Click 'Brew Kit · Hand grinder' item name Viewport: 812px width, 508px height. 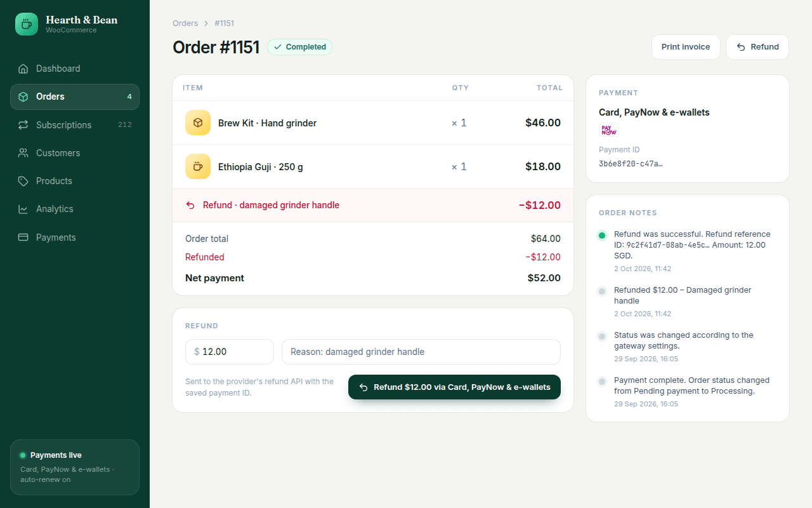pos(267,123)
